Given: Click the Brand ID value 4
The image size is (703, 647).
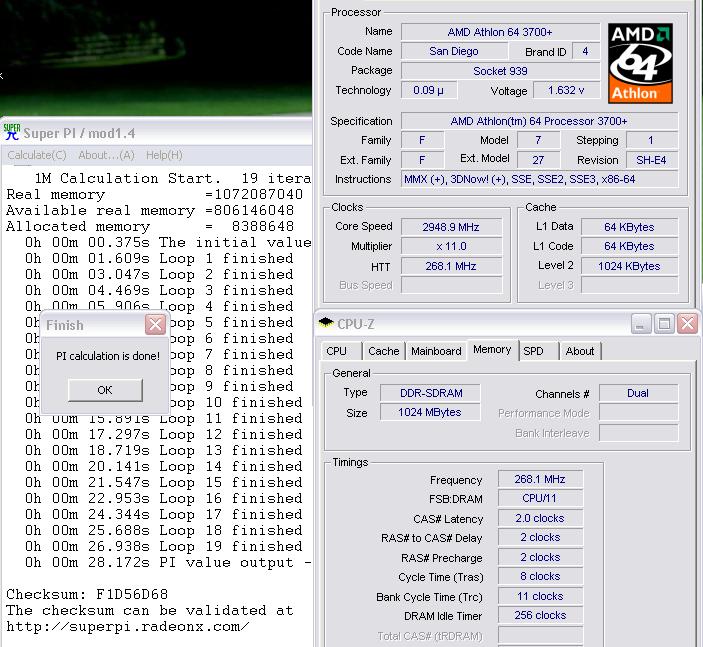Looking at the screenshot, I should coord(586,51).
